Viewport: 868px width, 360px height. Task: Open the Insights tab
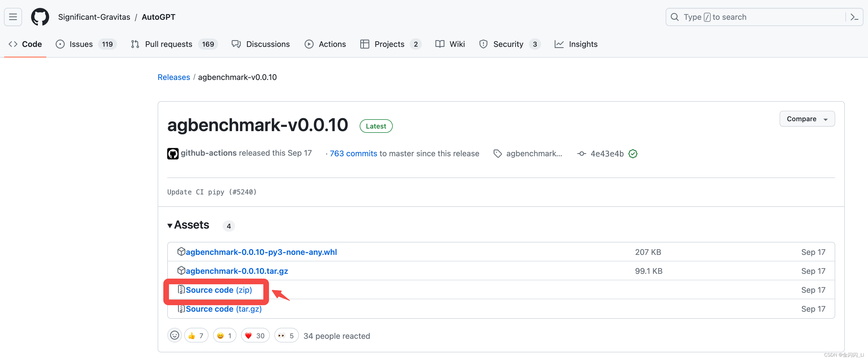coord(583,44)
